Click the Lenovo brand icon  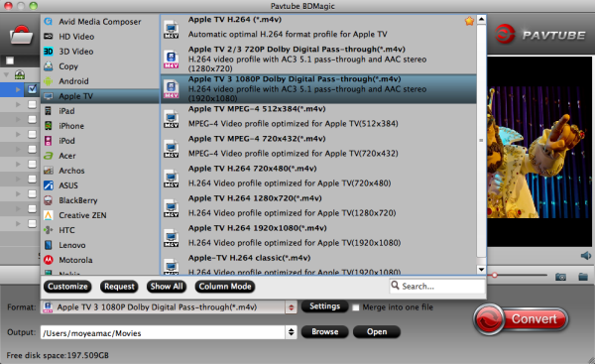point(49,245)
